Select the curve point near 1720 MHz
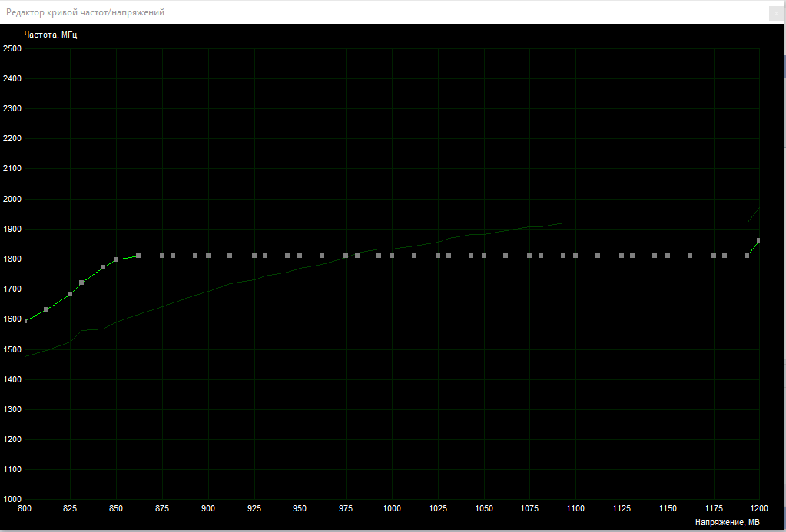786x532 pixels. (x=81, y=283)
